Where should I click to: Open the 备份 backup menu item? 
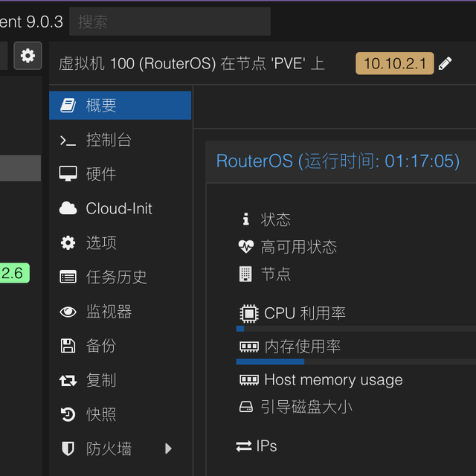[120, 346]
